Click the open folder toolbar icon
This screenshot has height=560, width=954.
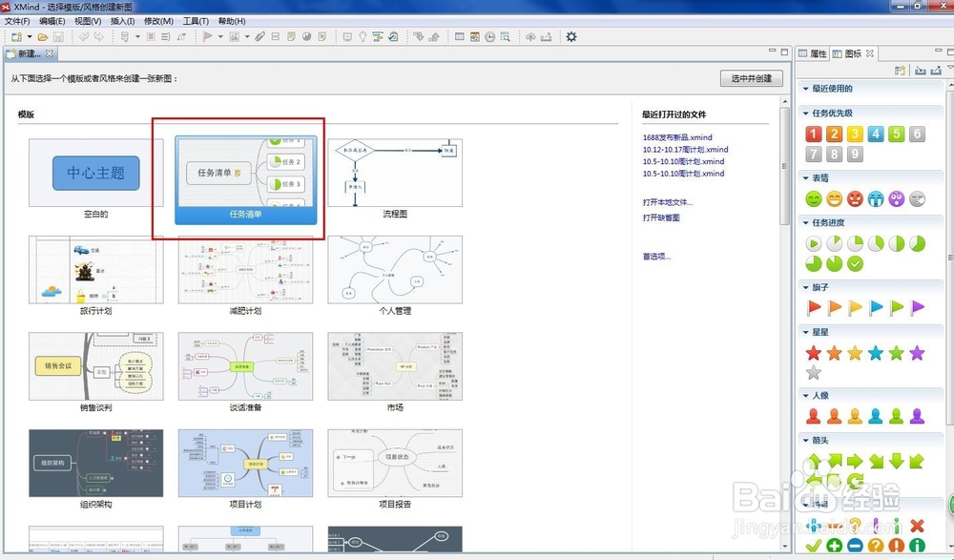tap(43, 37)
